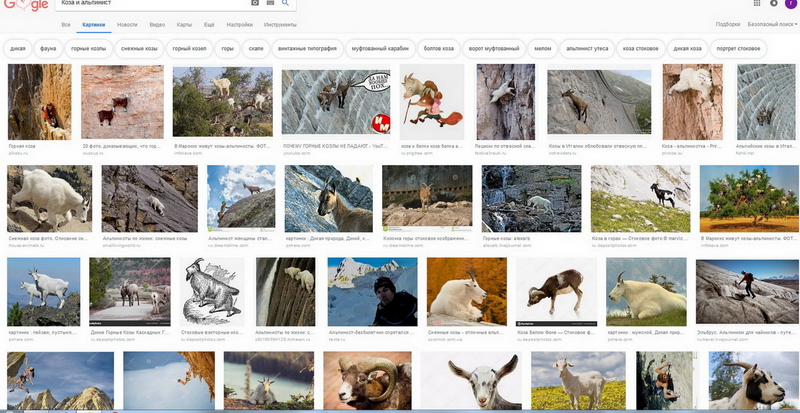Screen dimensions: 800x413
Task: Open the ram with curled horns thumbnail
Action: tap(367, 380)
